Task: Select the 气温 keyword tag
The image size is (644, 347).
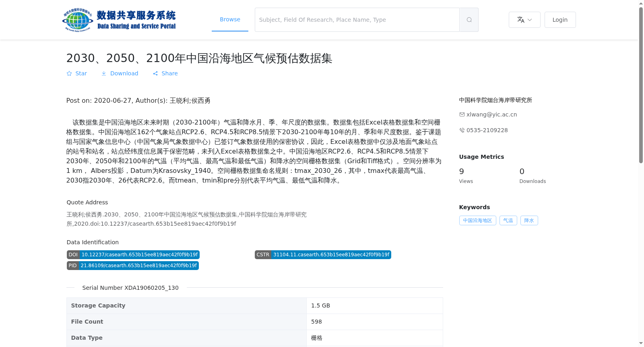Action: point(508,220)
